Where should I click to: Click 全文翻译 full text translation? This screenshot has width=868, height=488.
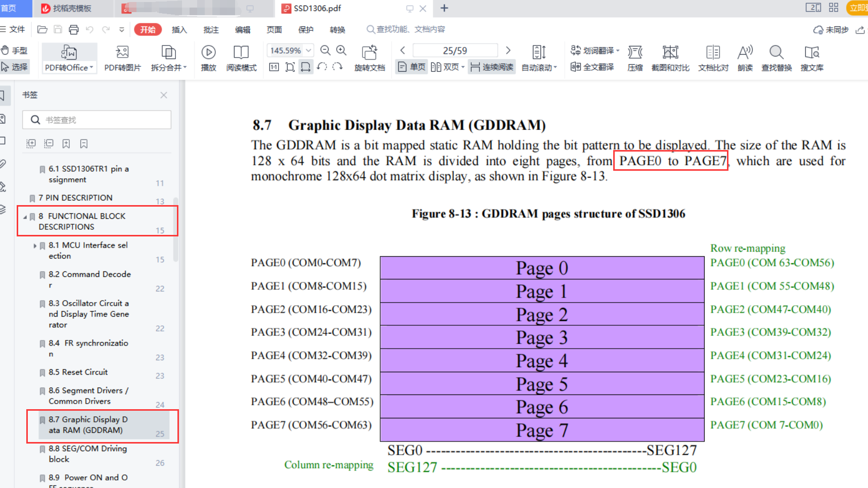pos(592,67)
